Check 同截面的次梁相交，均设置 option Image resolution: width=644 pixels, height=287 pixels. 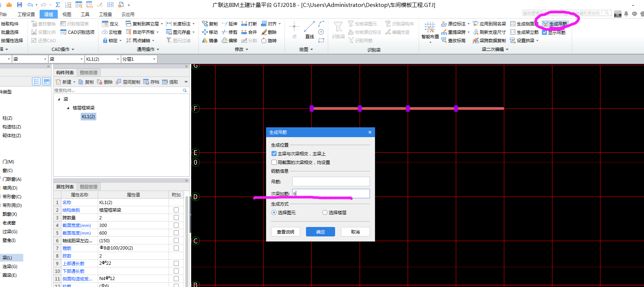pyautogui.click(x=274, y=162)
